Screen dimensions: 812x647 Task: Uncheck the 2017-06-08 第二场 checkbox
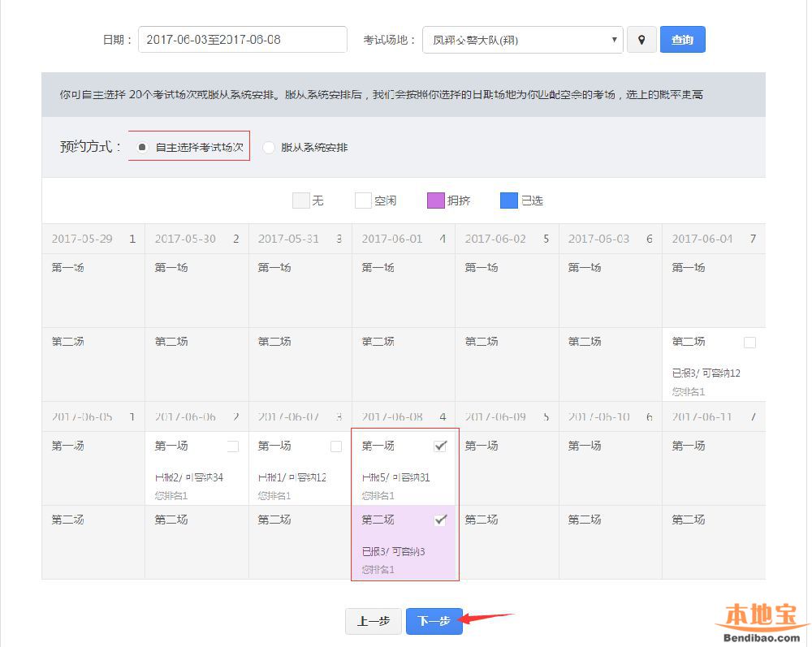click(440, 520)
